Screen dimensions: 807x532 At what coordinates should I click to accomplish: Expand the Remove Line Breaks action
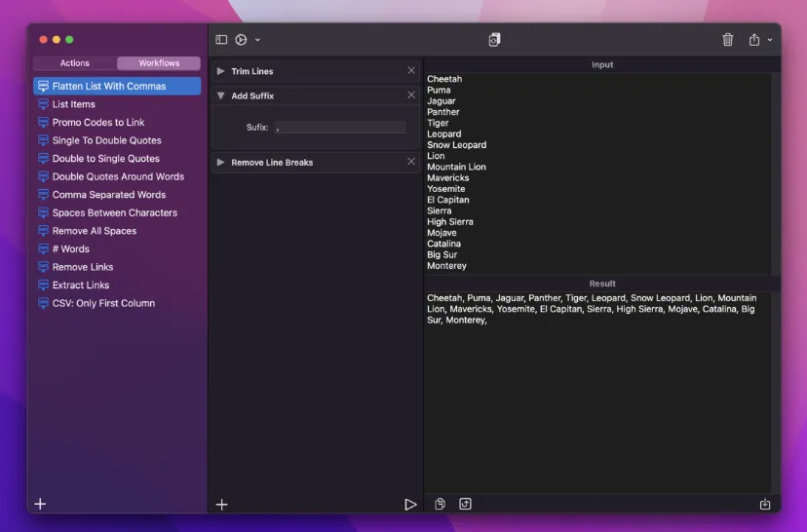(221, 162)
